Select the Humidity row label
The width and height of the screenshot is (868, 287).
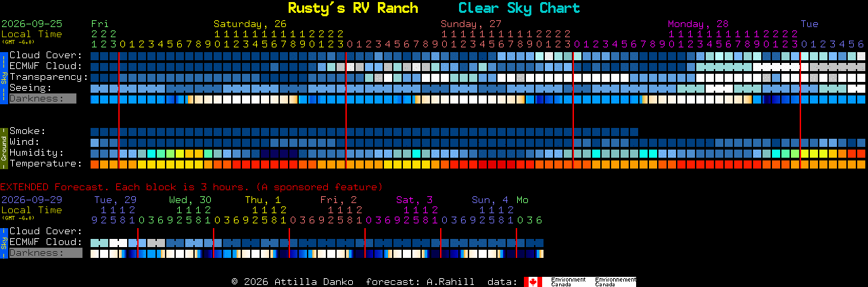[x=37, y=152]
